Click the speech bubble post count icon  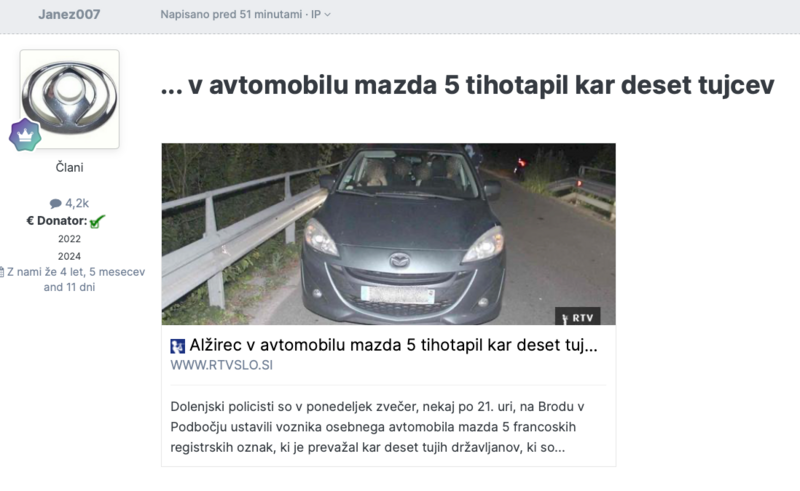(x=56, y=204)
